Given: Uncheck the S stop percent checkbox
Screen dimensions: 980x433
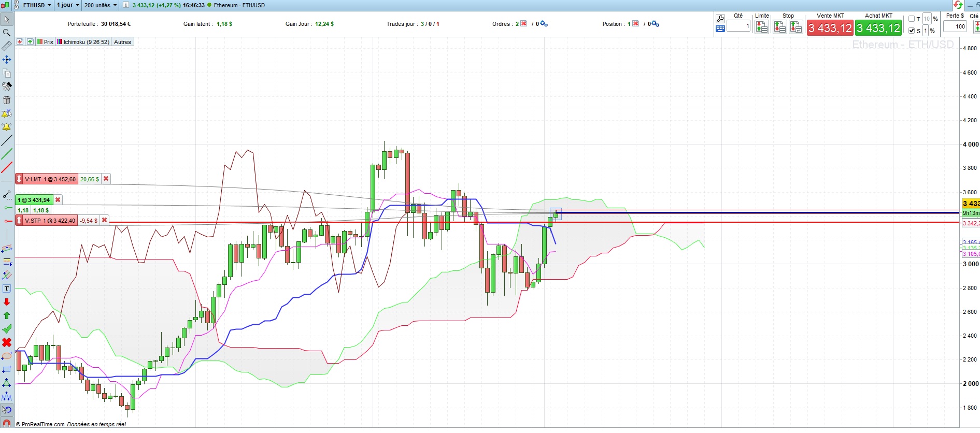Looking at the screenshot, I should [x=912, y=31].
